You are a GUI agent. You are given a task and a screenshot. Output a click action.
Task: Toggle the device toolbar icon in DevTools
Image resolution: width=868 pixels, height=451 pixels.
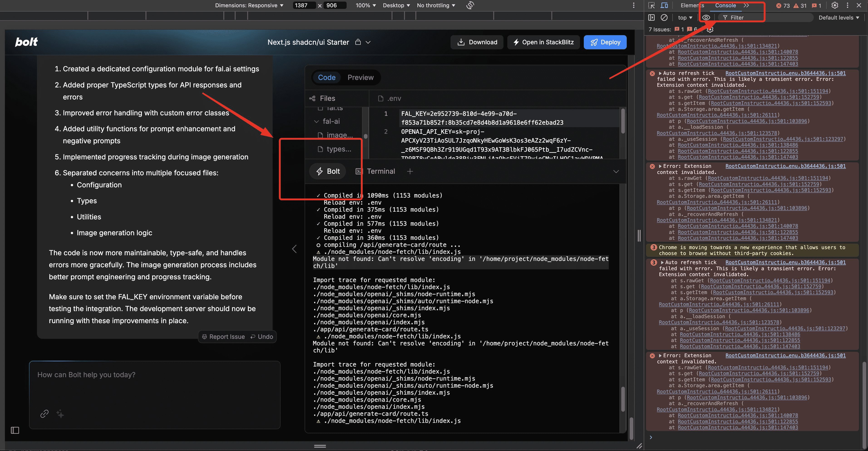pos(664,5)
